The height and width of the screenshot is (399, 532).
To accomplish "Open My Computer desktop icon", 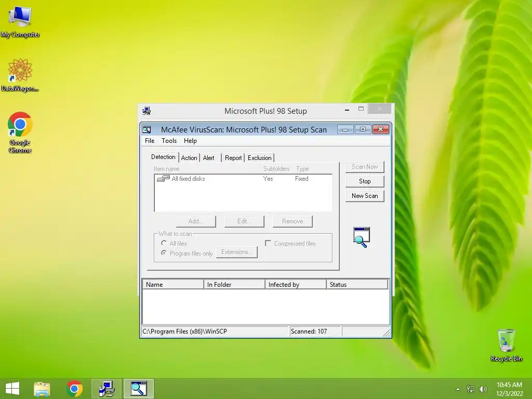I will pyautogui.click(x=20, y=21).
